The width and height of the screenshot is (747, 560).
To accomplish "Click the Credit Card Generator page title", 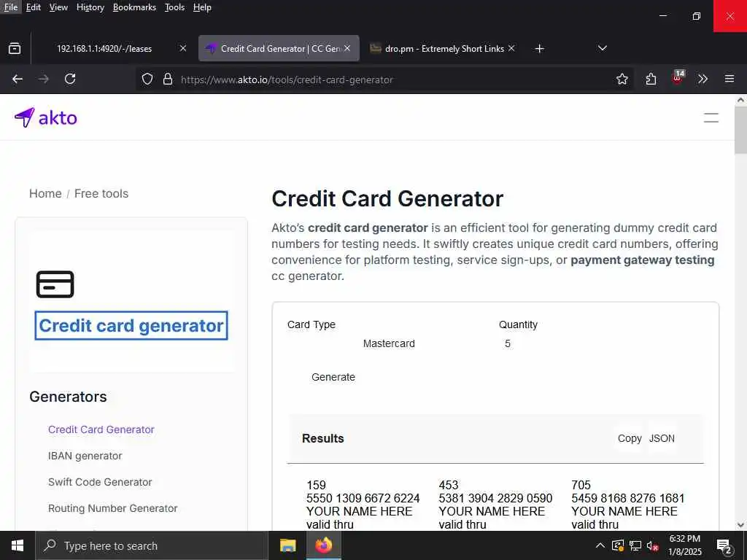I will 387,198.
